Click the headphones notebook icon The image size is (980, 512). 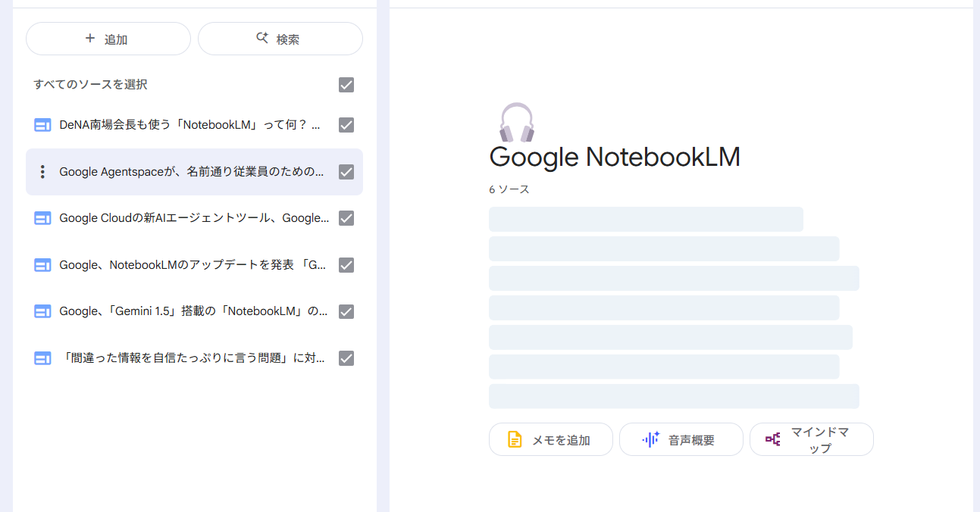point(516,123)
